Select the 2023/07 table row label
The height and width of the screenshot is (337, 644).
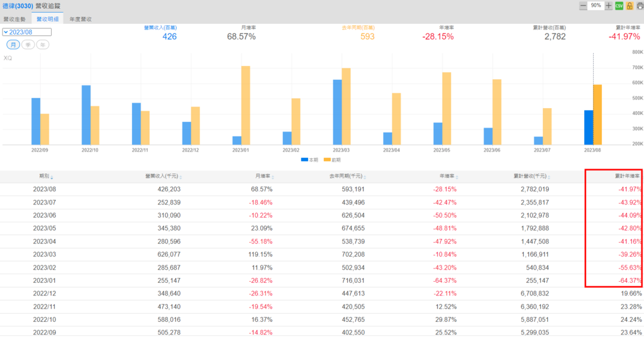pos(45,202)
